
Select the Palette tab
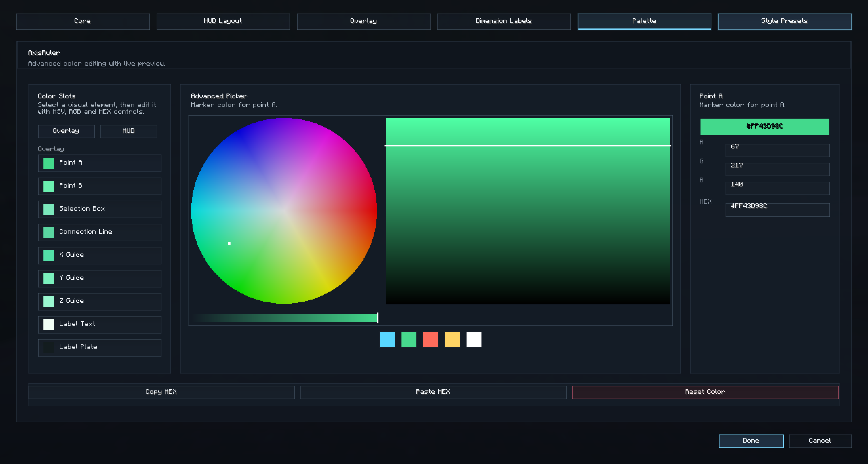tap(644, 21)
